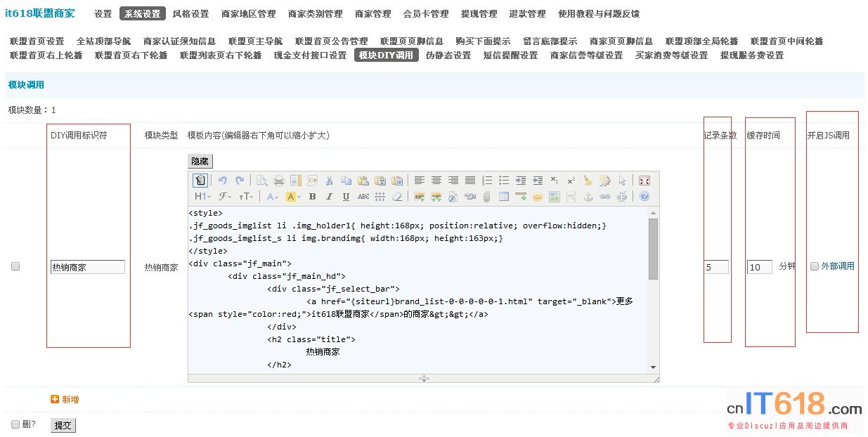This screenshot has height=437, width=868.
Task: Click the print icon in the editor
Action: [x=279, y=180]
